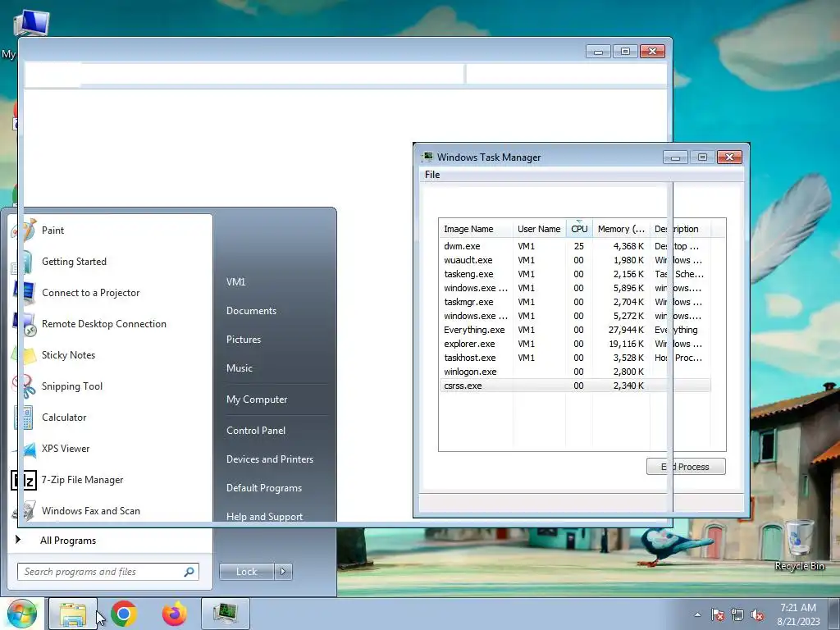Select taskmgr.exe process row
The width and height of the screenshot is (840, 630).
575,302
